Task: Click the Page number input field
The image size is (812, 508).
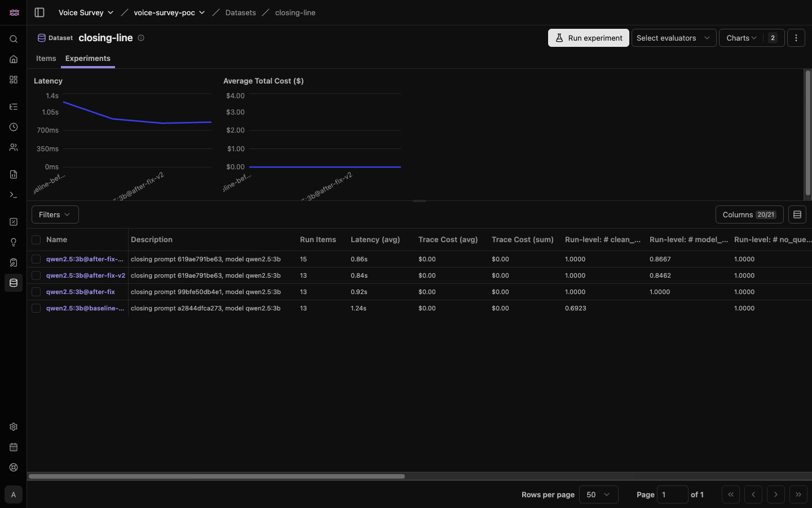Action: point(673,494)
